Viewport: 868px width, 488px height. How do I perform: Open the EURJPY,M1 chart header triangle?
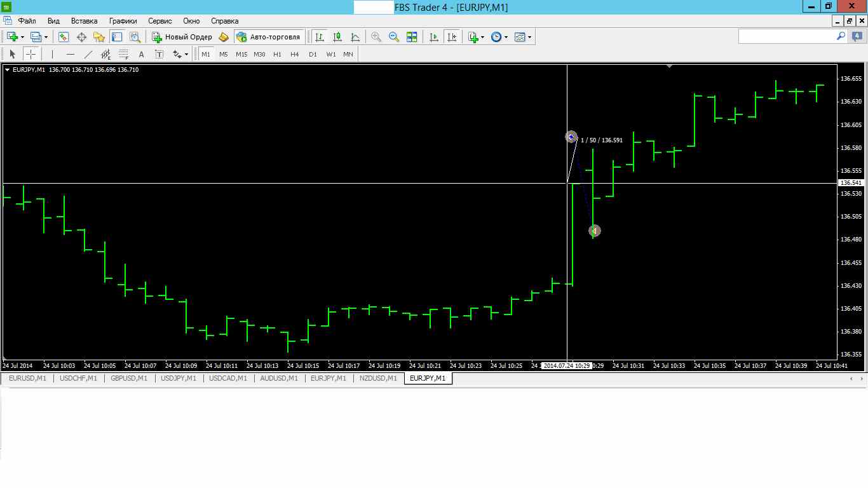(7, 70)
